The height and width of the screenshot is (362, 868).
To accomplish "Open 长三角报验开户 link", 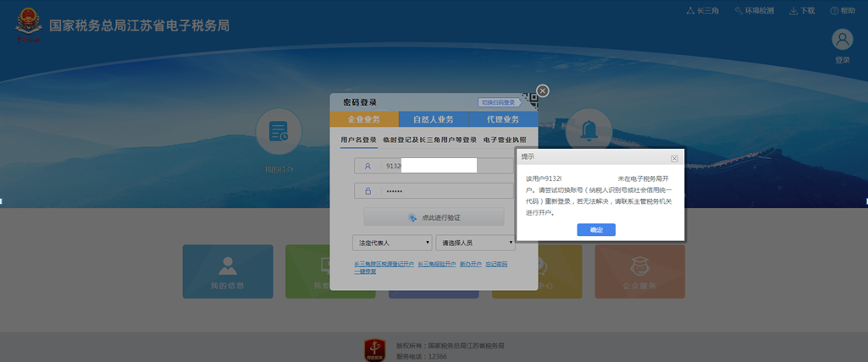I will [437, 264].
